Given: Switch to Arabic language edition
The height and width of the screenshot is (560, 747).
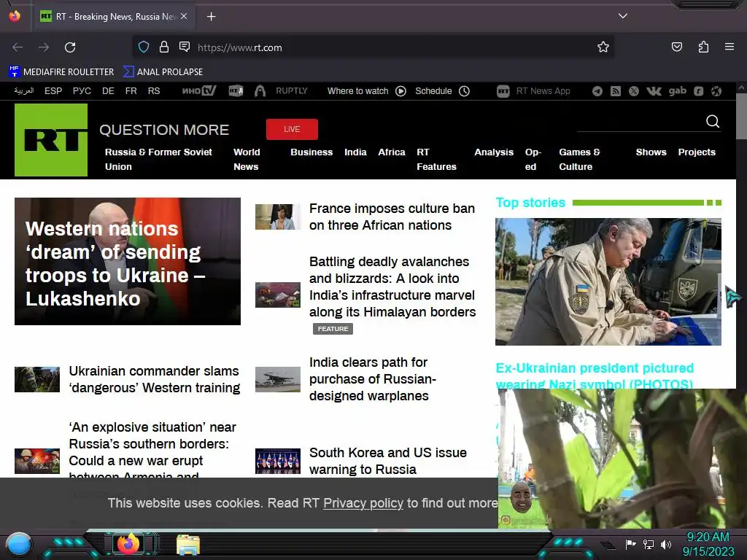Looking at the screenshot, I should tap(24, 91).
